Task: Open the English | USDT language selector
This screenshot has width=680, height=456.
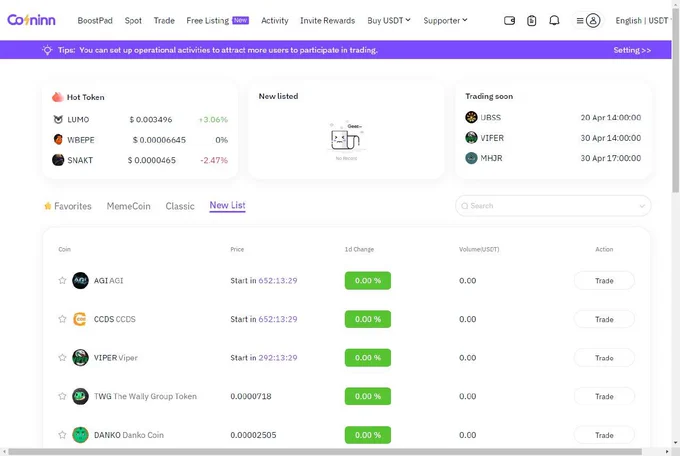Action: click(x=642, y=20)
